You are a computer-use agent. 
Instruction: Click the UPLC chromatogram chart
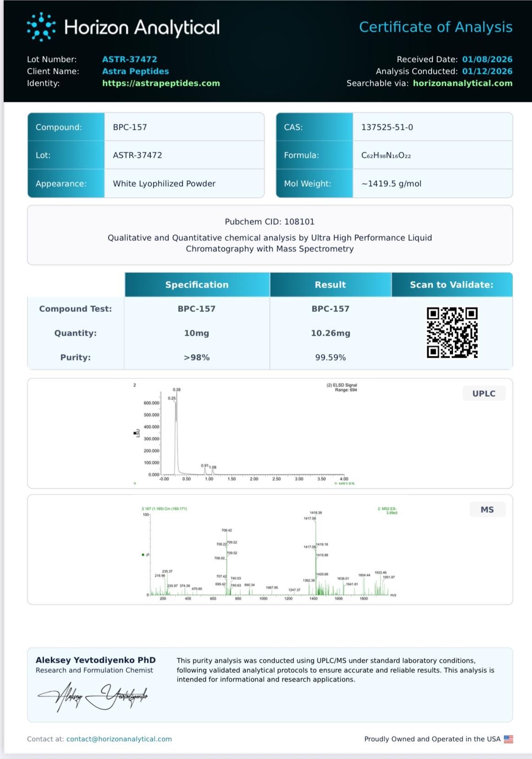[248, 433]
